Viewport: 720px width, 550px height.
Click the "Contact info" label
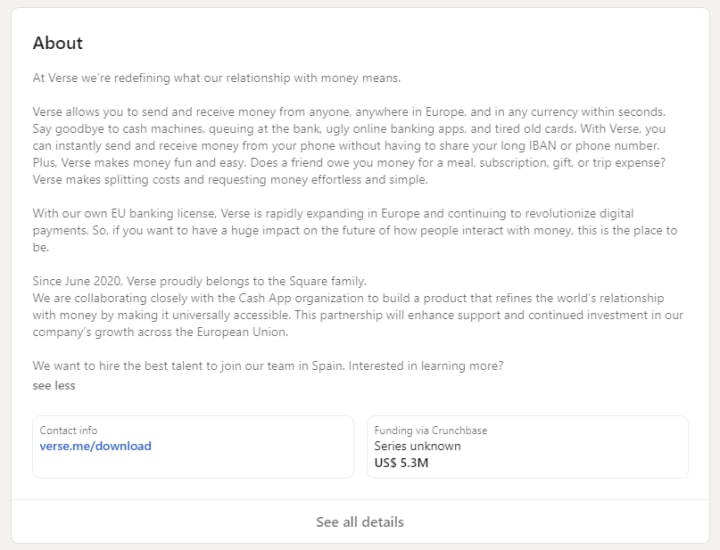pyautogui.click(x=69, y=430)
